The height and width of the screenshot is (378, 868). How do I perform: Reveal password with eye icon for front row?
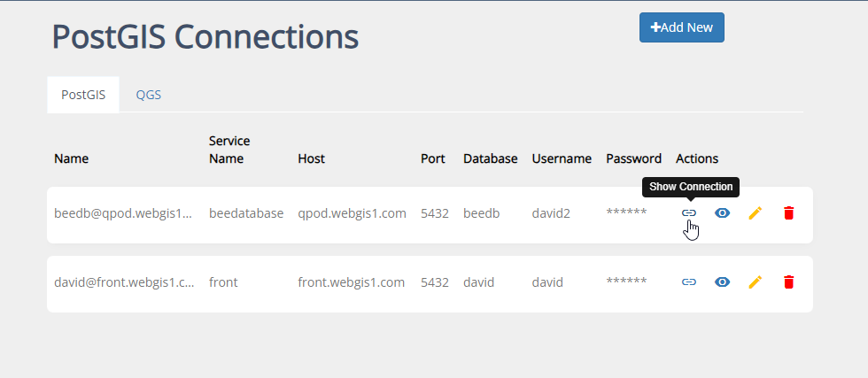point(722,282)
